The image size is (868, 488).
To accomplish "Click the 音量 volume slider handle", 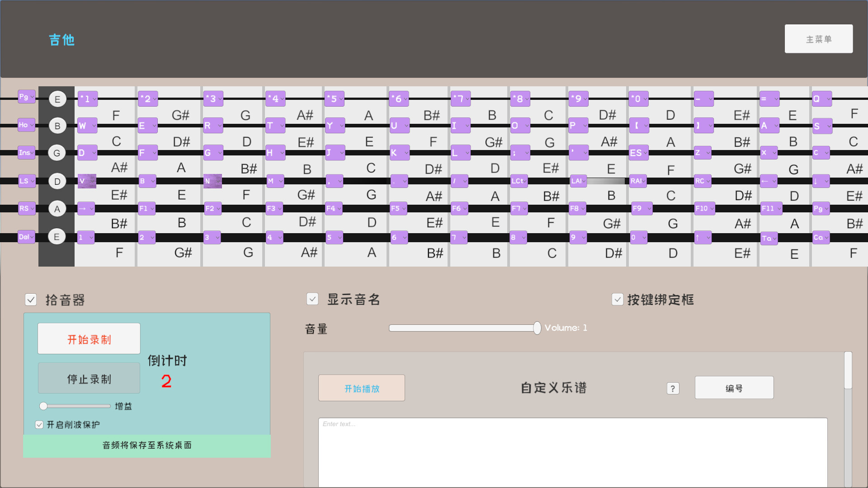I will pyautogui.click(x=537, y=328).
